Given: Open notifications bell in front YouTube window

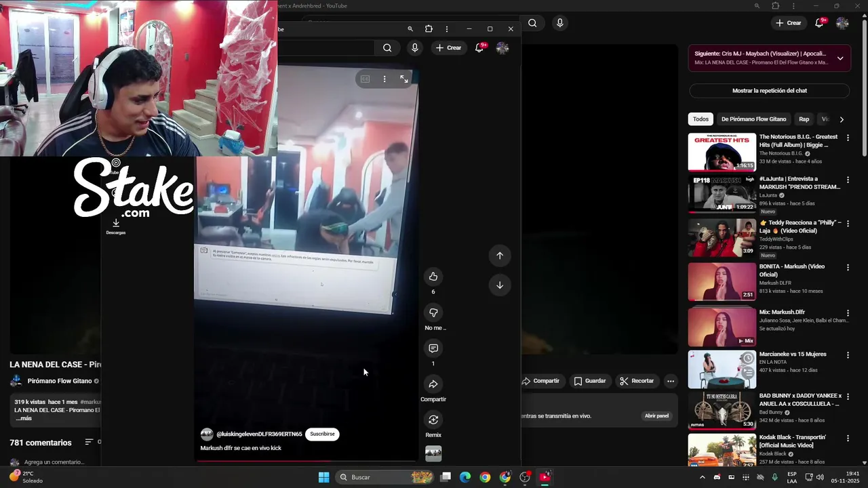Looking at the screenshot, I should tap(479, 48).
